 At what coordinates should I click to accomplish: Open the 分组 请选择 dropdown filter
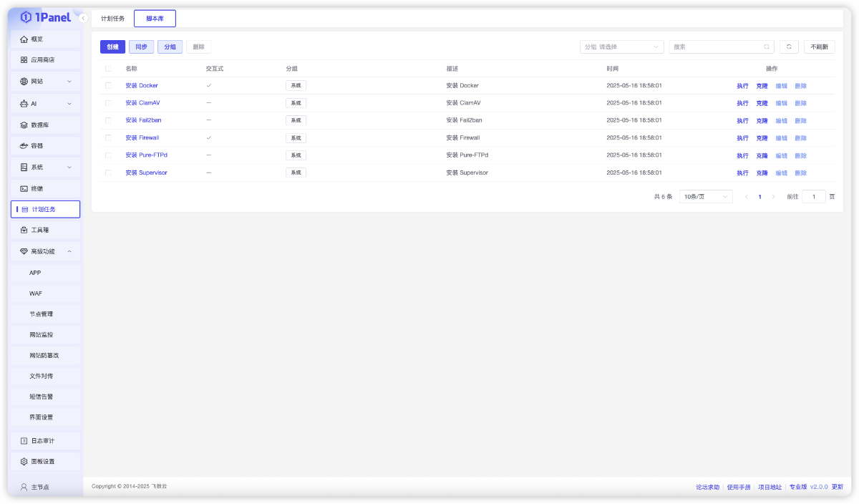pyautogui.click(x=621, y=46)
